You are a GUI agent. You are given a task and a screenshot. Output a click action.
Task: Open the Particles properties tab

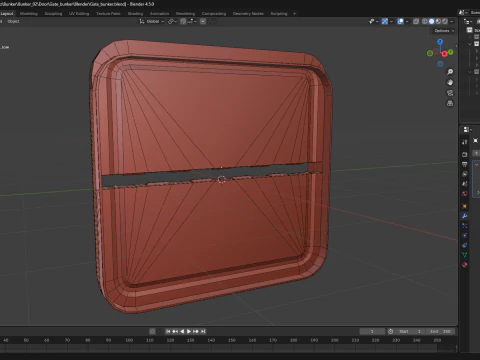pyautogui.click(x=465, y=226)
